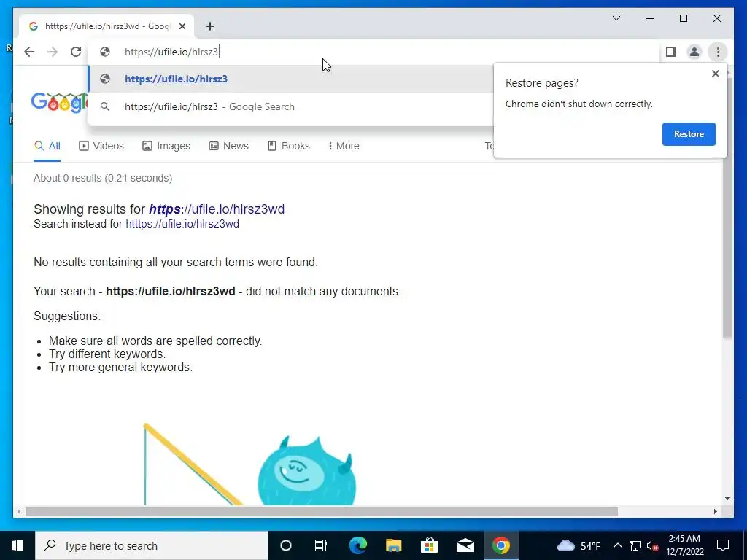747x560 pixels.
Task: Click the fishing monster illustration
Action: [249, 464]
